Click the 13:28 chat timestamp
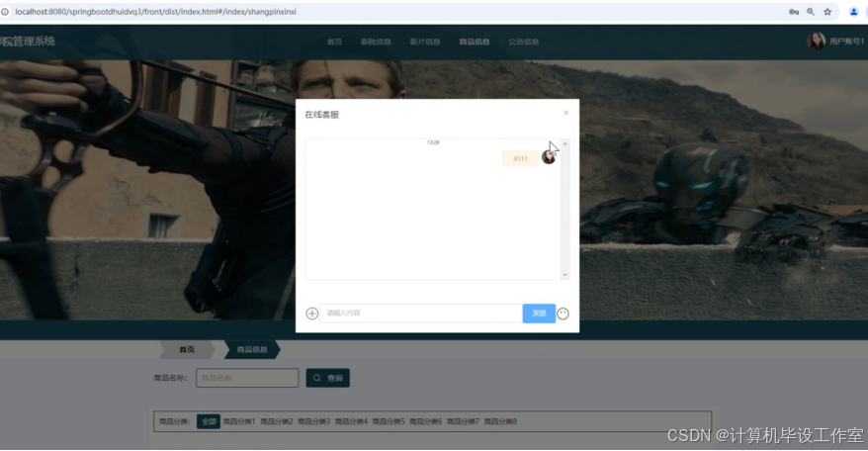 (433, 142)
